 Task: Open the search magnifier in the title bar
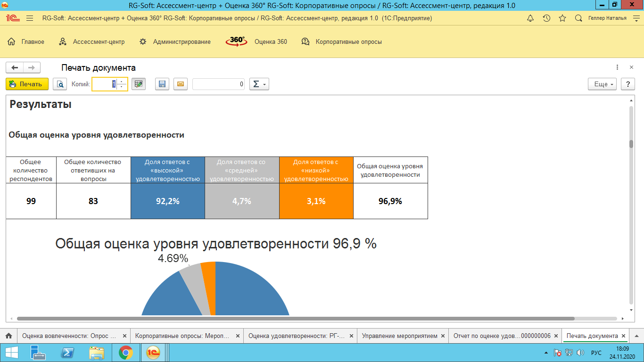click(578, 18)
